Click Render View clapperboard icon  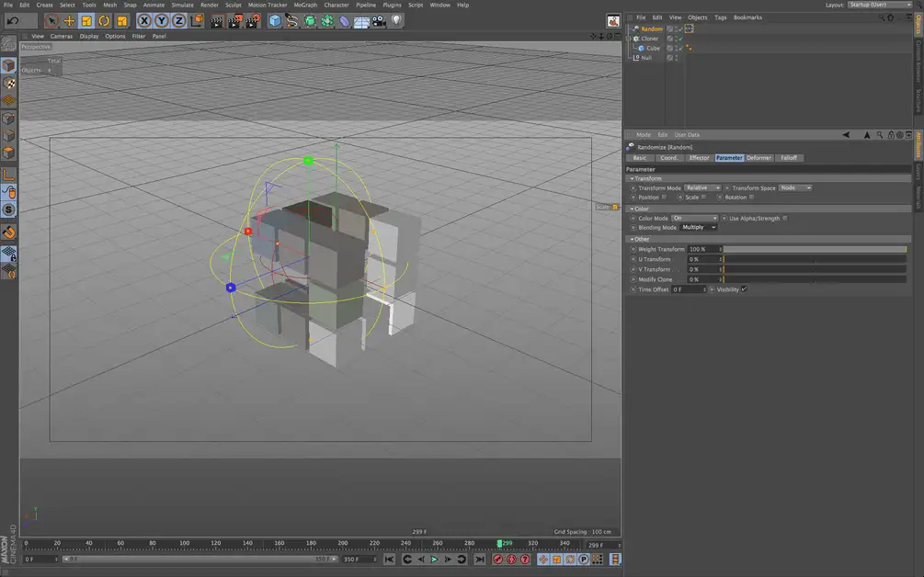[217, 21]
